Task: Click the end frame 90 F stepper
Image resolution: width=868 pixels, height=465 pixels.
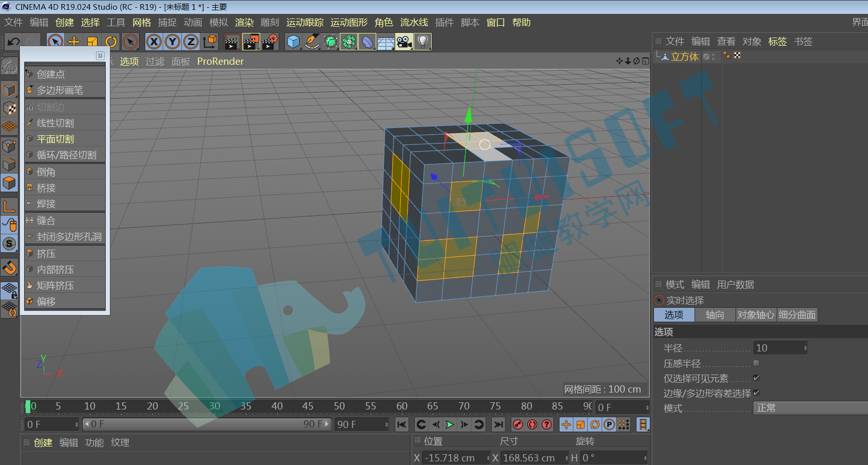Action: pyautogui.click(x=387, y=424)
